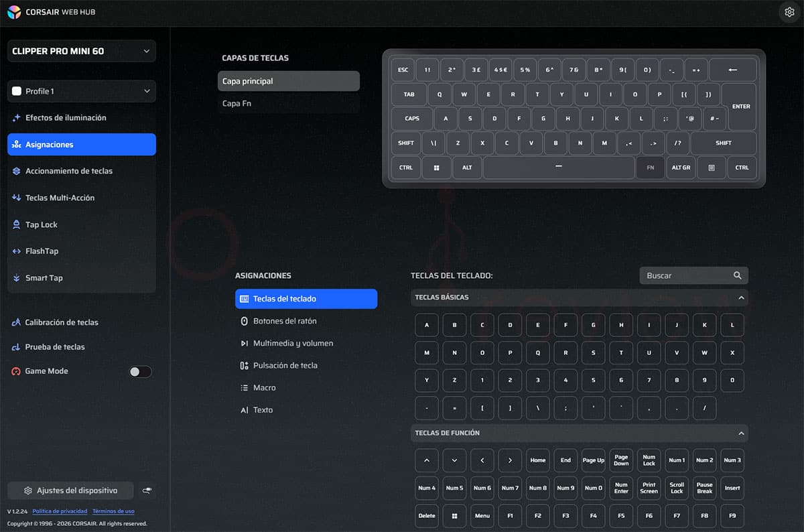Collapse the Teclas de función section
The height and width of the screenshot is (532, 804).
(741, 434)
